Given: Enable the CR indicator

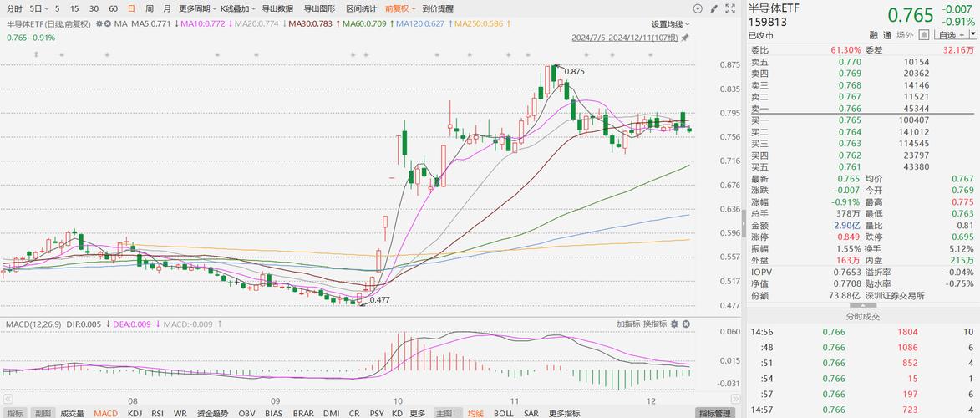Looking at the screenshot, I should (x=354, y=413).
